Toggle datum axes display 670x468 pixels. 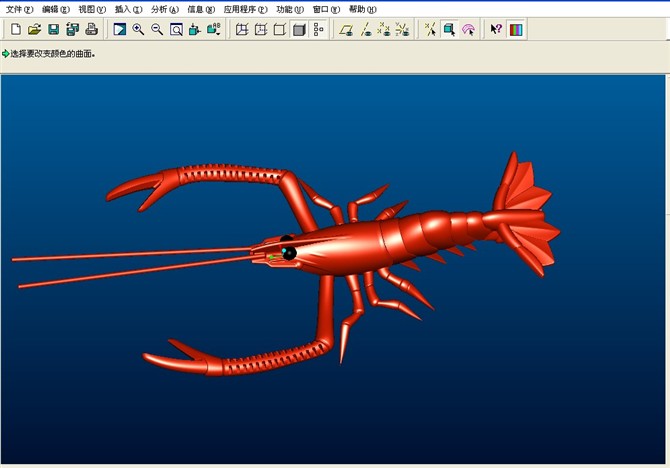pos(365,30)
